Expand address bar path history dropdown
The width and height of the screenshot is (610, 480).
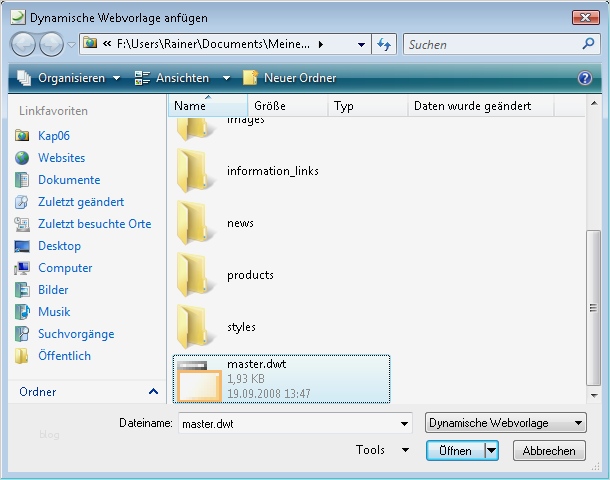tap(361, 45)
